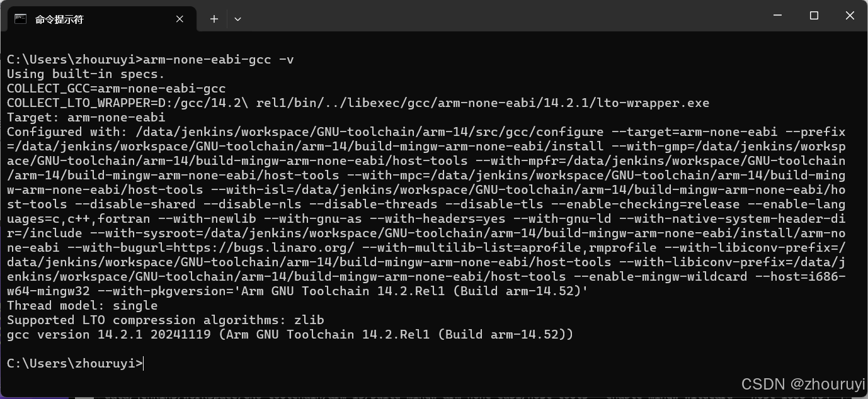Click the Thread model: single text
Screen dimensions: 868x399
(81, 305)
